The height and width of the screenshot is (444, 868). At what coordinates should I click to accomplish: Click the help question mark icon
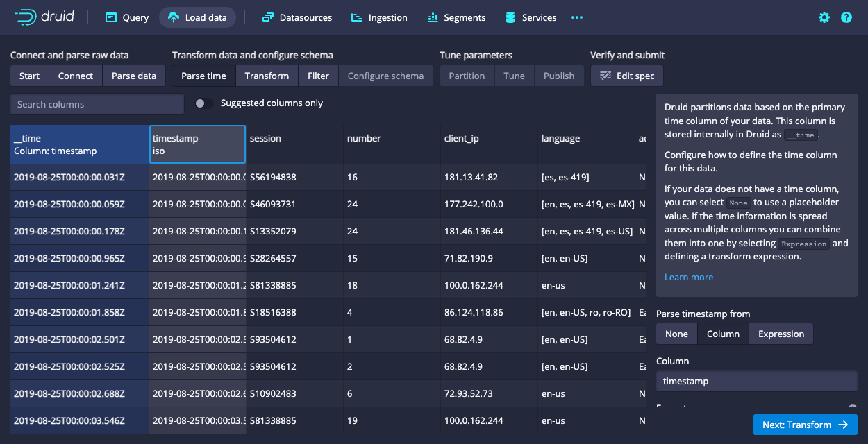coord(846,17)
